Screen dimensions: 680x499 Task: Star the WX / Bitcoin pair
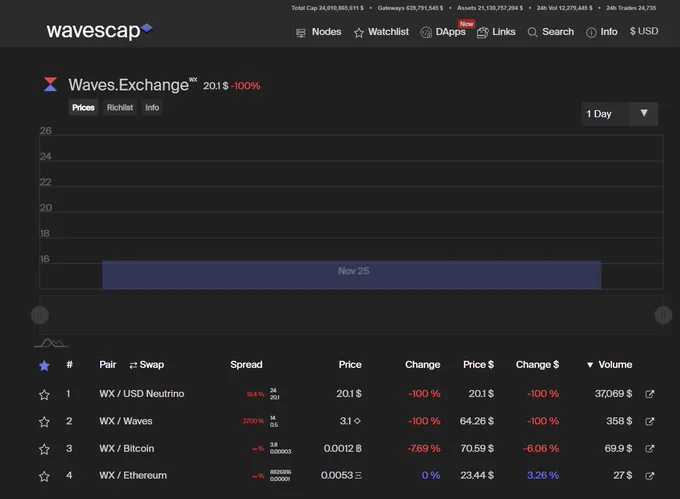click(44, 449)
